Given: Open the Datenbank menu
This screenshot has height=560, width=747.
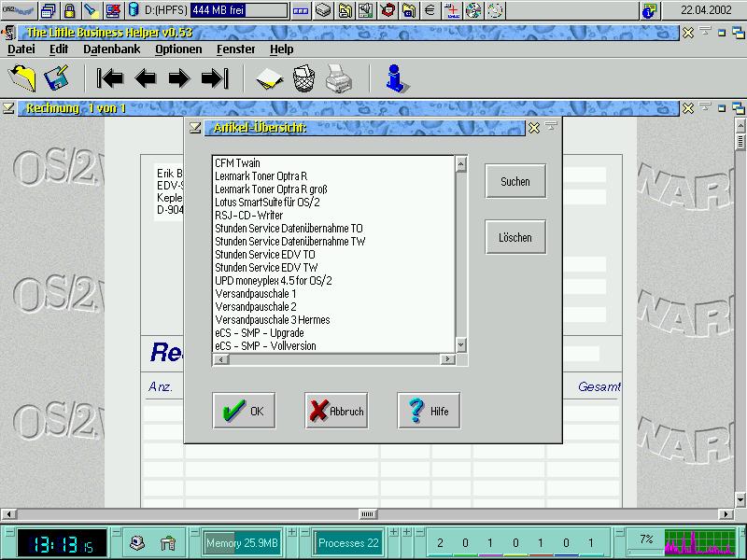Looking at the screenshot, I should point(112,49).
